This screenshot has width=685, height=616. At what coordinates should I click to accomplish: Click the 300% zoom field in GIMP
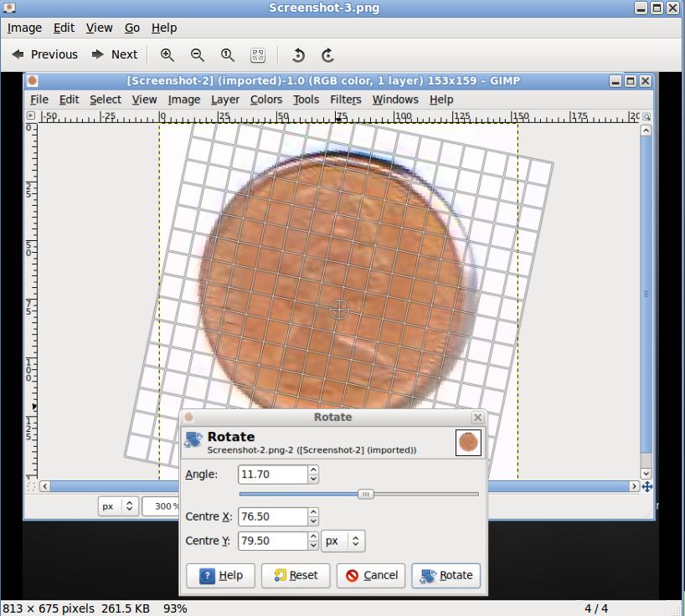pos(162,506)
